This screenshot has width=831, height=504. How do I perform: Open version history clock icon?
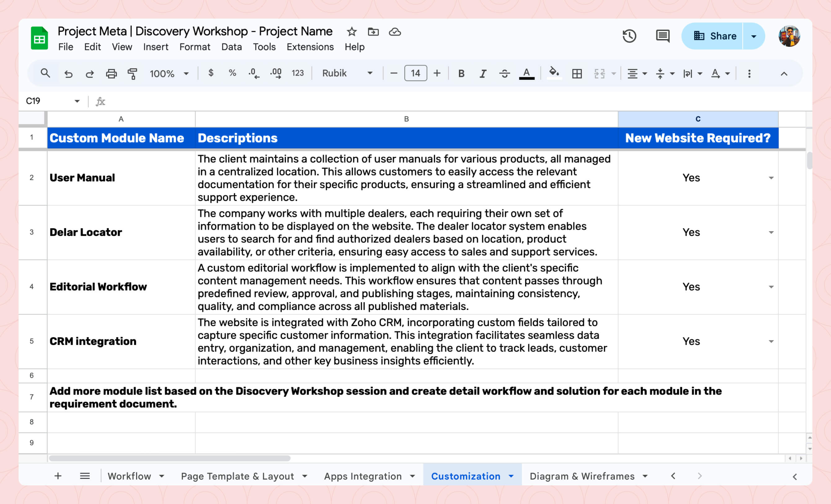click(629, 36)
